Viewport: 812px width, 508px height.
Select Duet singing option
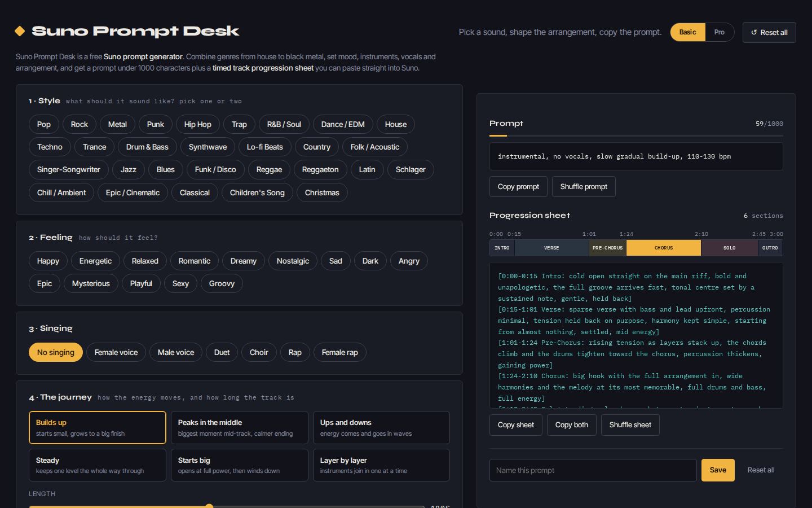222,352
